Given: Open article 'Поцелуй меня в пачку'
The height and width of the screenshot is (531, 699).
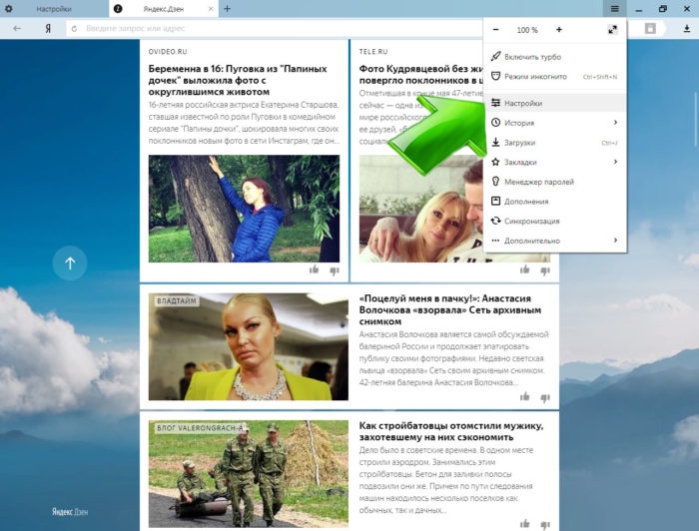Looking at the screenshot, I should [x=450, y=310].
